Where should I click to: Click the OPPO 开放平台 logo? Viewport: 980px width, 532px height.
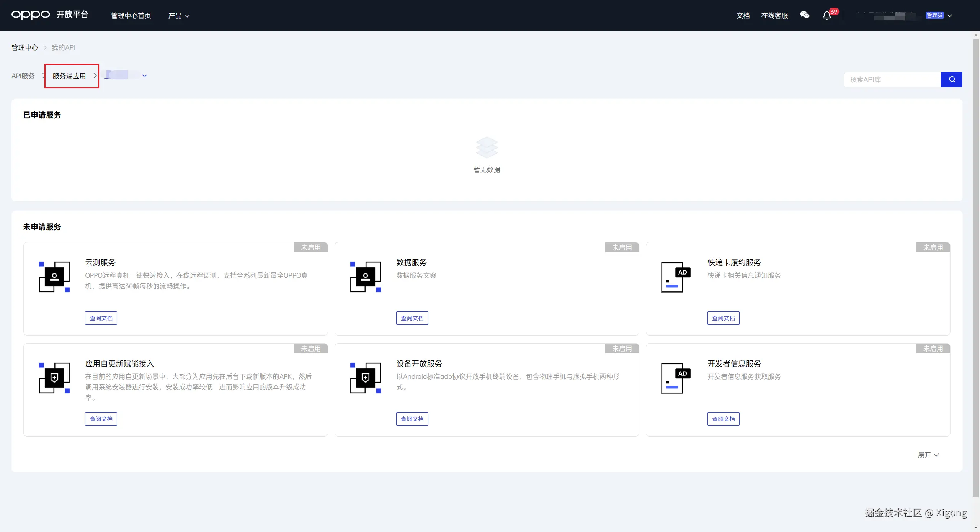tap(50, 15)
